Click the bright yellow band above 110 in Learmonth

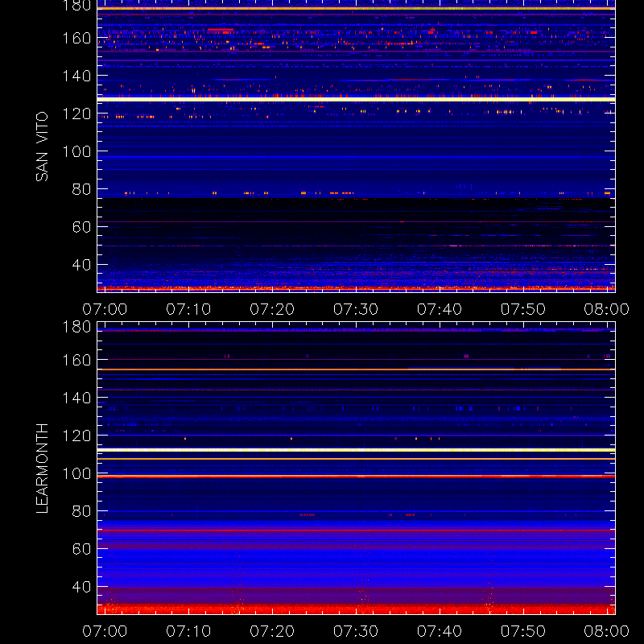(356, 450)
